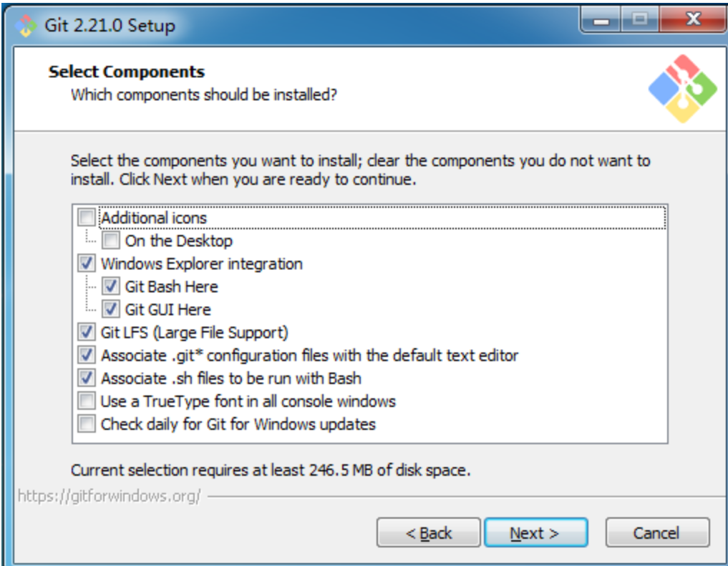Close the Git 2.21.0 Setup window

[x=693, y=19]
